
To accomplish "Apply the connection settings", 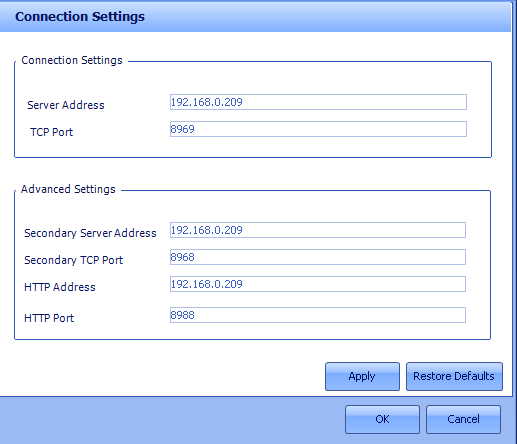I will click(x=362, y=376).
